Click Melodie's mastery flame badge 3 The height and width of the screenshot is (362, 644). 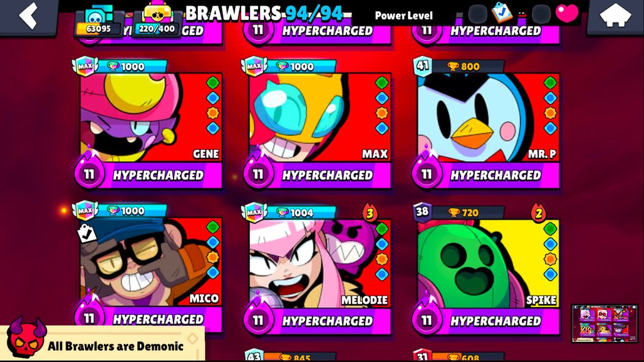[x=370, y=213]
